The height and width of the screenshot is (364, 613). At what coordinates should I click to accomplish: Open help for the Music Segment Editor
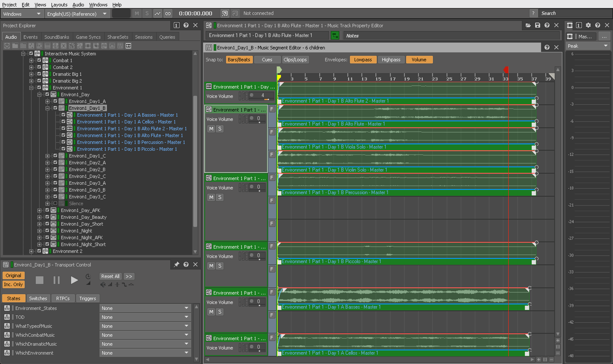547,47
